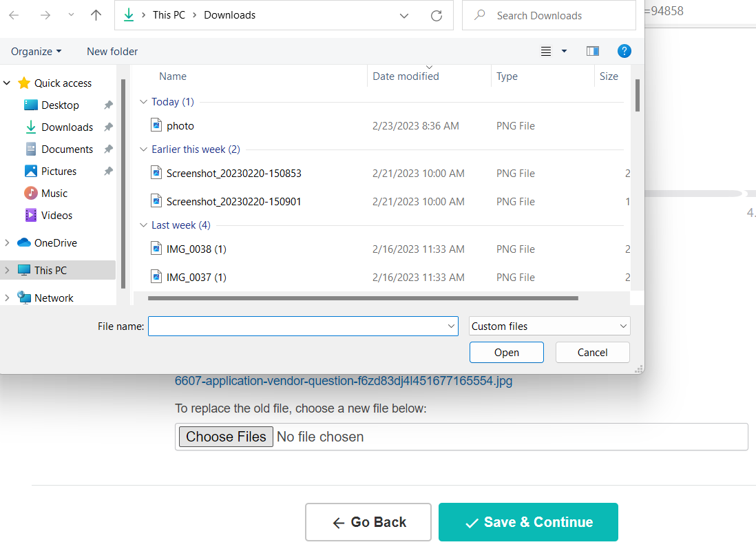756x560 pixels.
Task: Open the File name history dropdown
Action: click(451, 326)
